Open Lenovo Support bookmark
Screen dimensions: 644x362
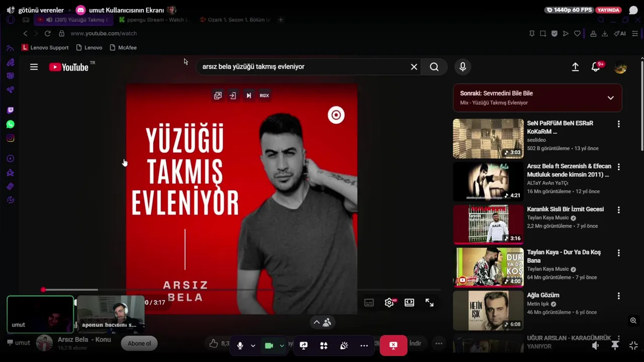pyautogui.click(x=45, y=47)
